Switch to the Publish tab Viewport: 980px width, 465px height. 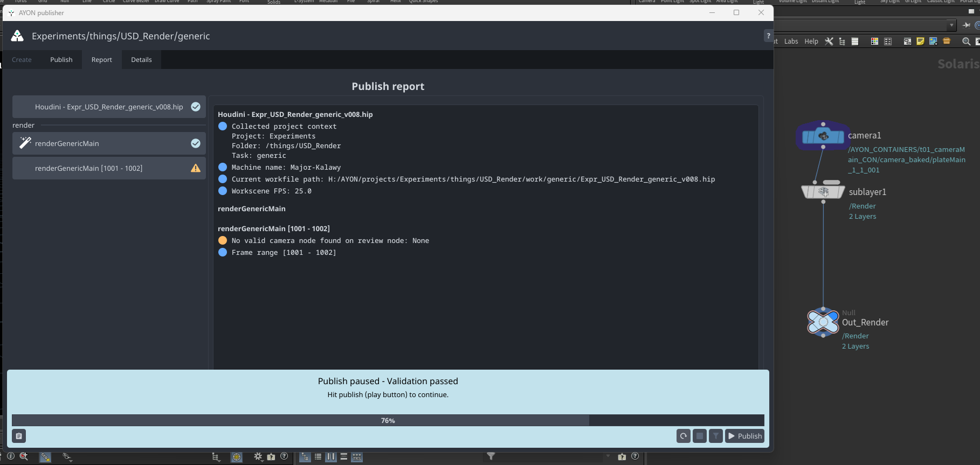coord(61,60)
